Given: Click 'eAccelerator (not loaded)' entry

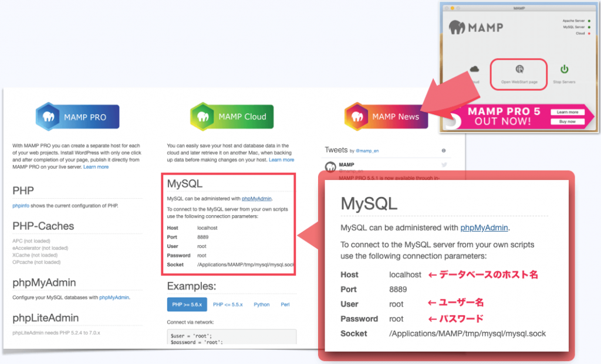Looking at the screenshot, I should tap(40, 248).
